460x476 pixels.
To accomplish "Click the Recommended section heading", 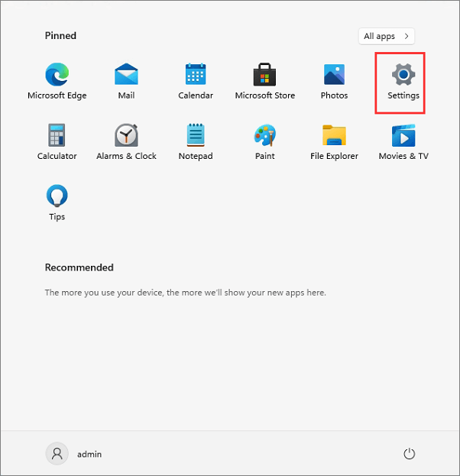I will (79, 267).
